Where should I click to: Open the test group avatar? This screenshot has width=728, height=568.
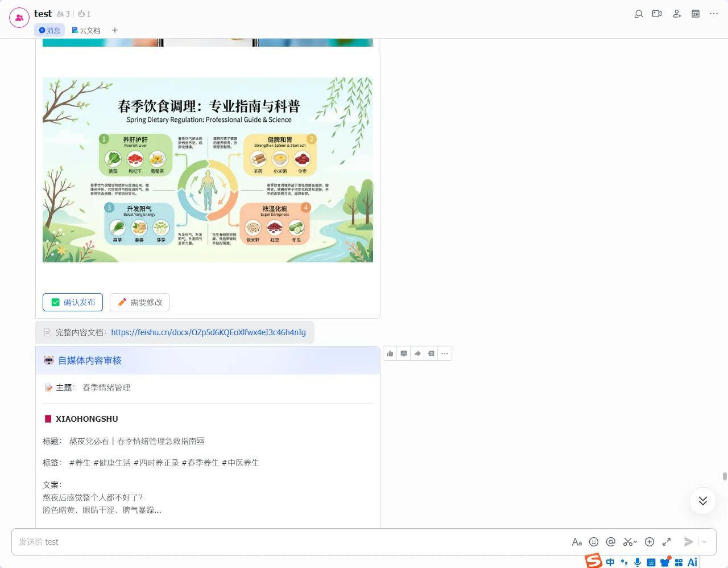click(x=19, y=18)
